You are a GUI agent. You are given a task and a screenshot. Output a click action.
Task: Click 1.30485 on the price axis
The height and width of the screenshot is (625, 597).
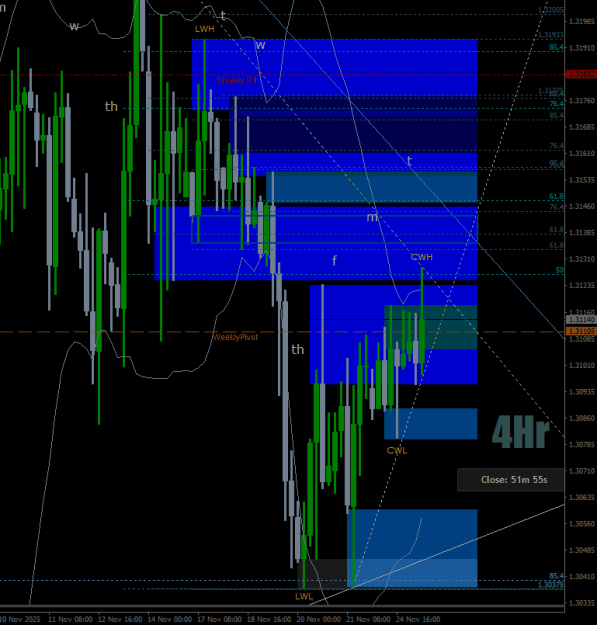pos(582,550)
